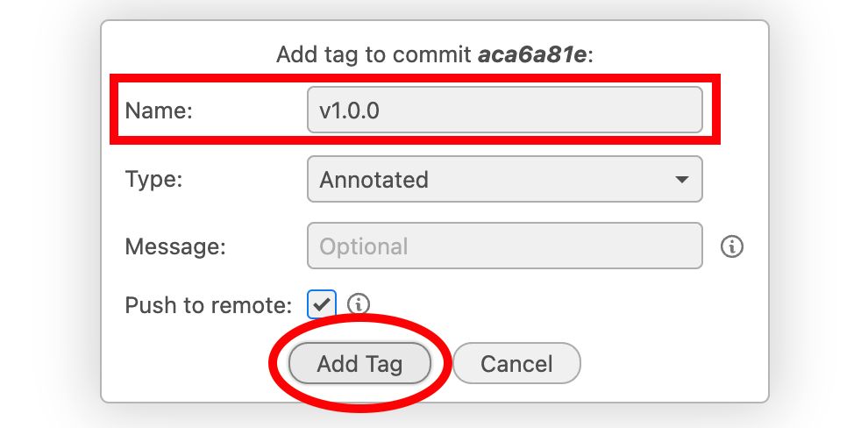Click the "Name:" label

click(159, 111)
